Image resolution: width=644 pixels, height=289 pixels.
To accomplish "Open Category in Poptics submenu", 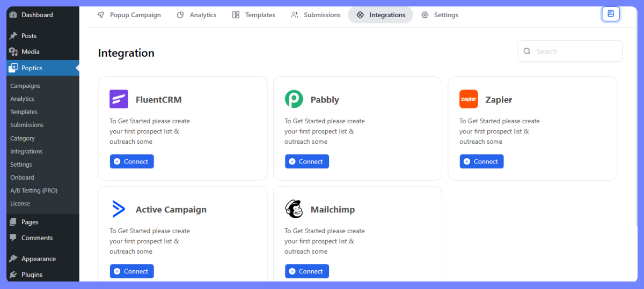I will coord(23,138).
